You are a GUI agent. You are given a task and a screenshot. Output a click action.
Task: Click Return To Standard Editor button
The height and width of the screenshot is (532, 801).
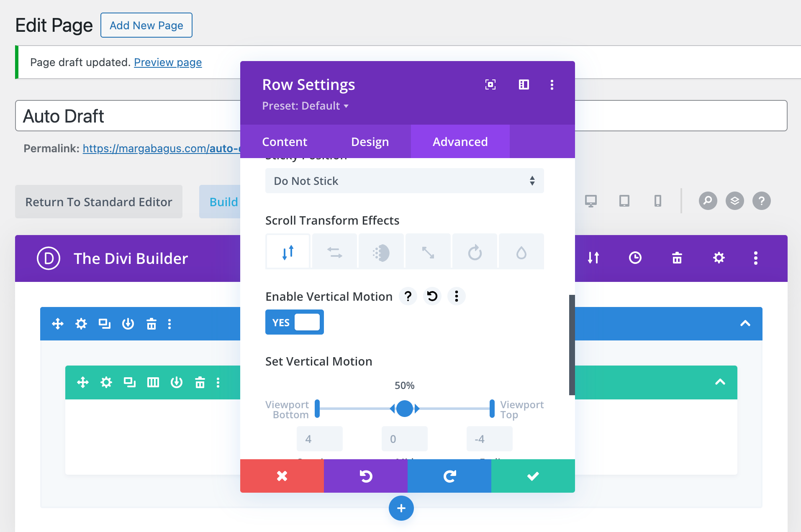pyautogui.click(x=99, y=202)
